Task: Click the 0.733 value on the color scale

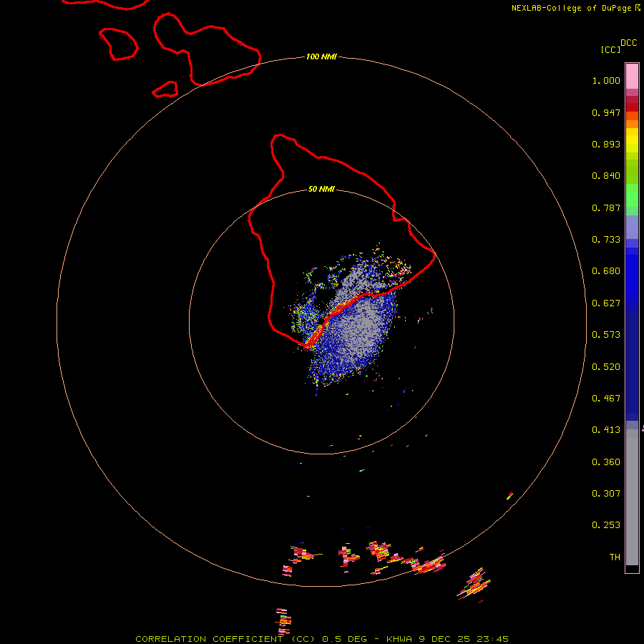Action: 606,240
